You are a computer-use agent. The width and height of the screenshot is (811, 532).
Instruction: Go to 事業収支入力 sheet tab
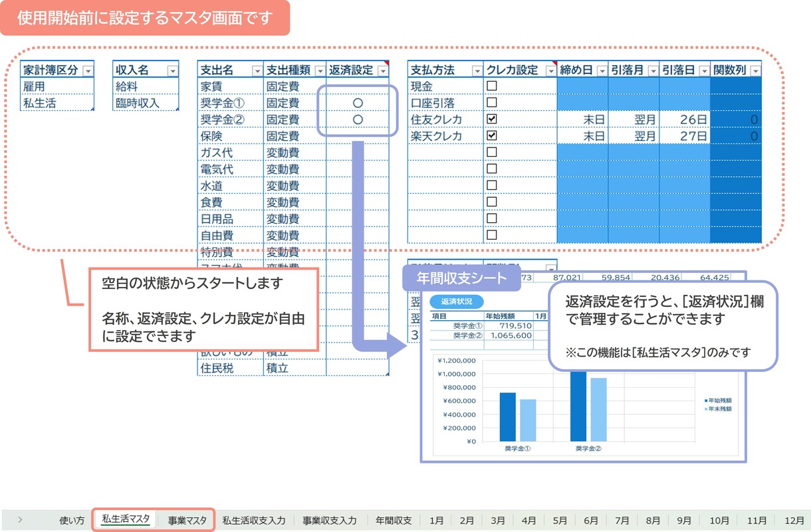tap(330, 521)
